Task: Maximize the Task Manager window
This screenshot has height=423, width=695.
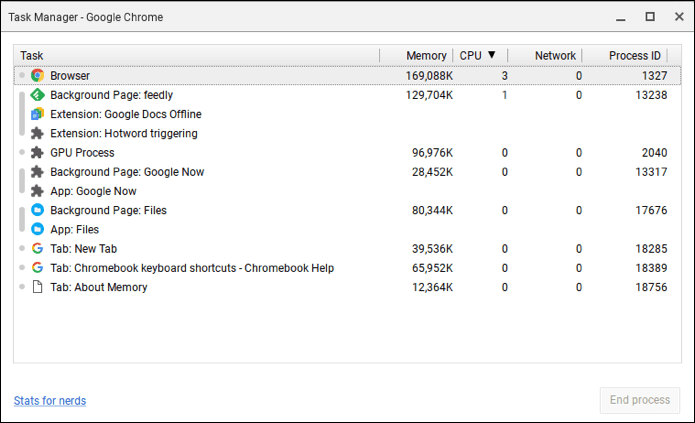Action: [650, 17]
